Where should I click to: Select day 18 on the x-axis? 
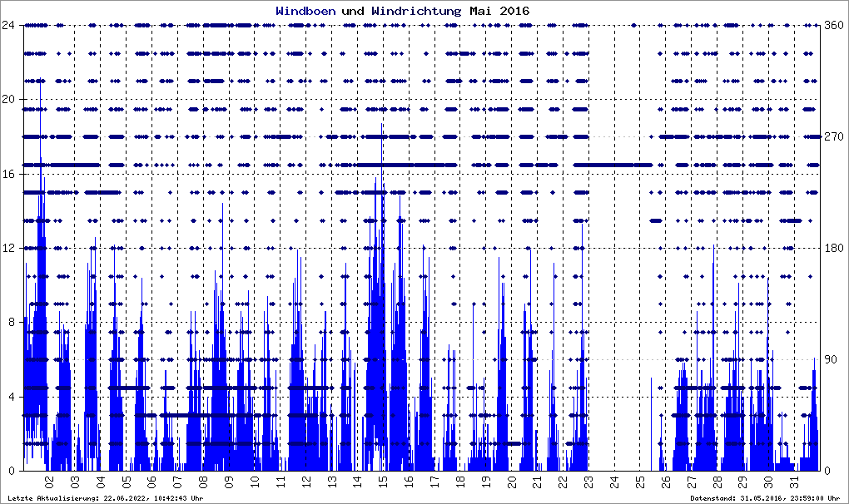[x=460, y=482]
